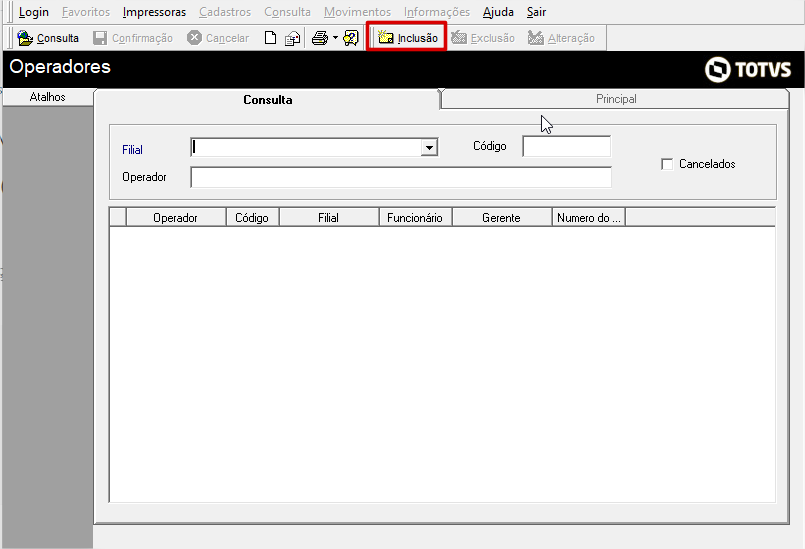
Task: Switch to the Principal tab
Action: pyautogui.click(x=616, y=99)
